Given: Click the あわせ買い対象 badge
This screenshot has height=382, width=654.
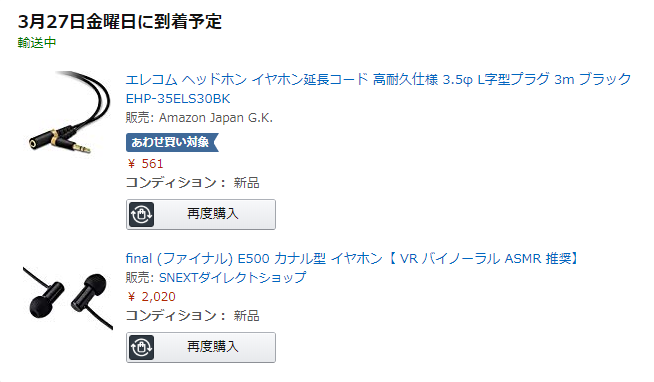Looking at the screenshot, I should [172, 142].
